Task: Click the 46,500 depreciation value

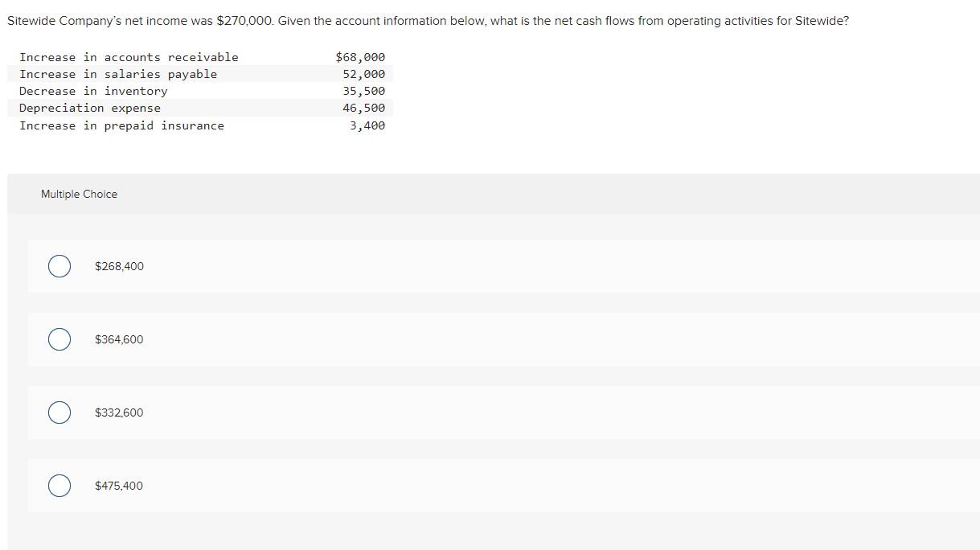Action: coord(364,107)
